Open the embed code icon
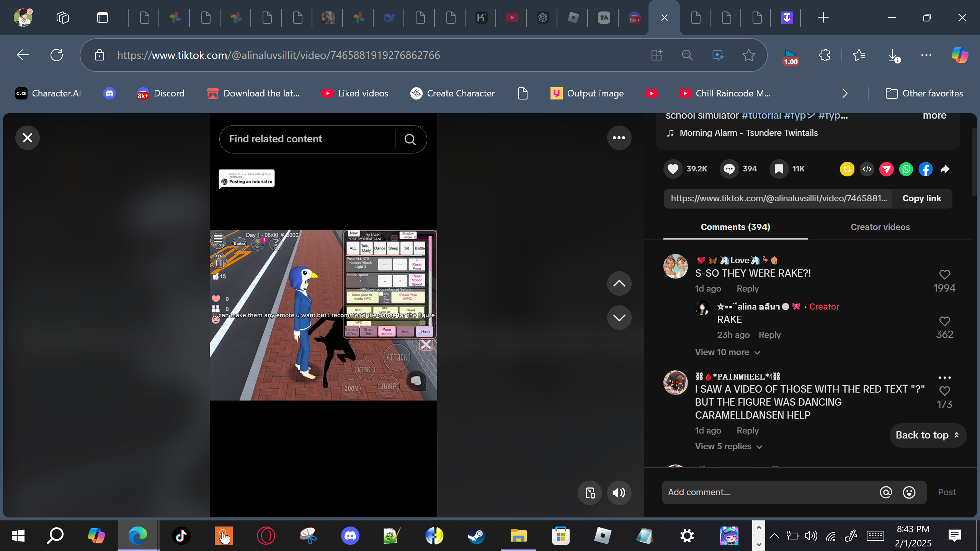This screenshot has width=980, height=551. [x=867, y=169]
